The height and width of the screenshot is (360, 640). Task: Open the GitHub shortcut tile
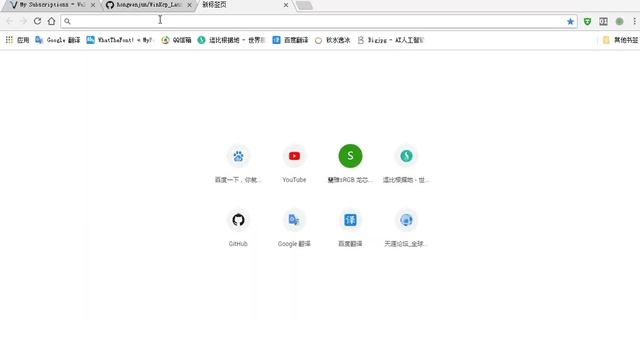coord(238,228)
